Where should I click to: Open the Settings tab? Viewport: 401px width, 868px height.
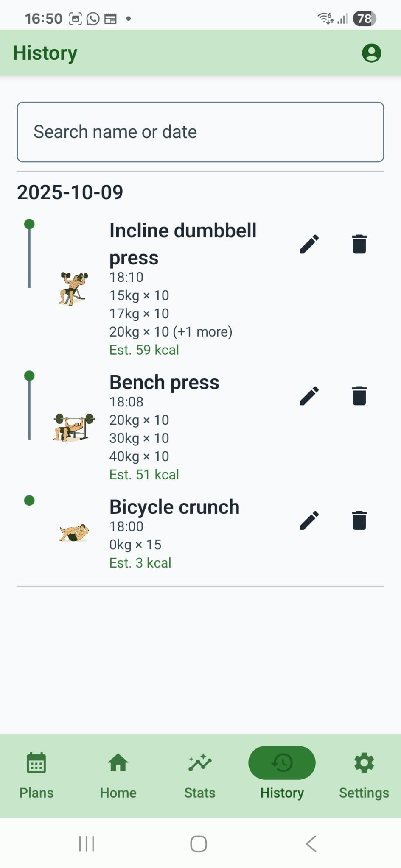[x=364, y=775]
